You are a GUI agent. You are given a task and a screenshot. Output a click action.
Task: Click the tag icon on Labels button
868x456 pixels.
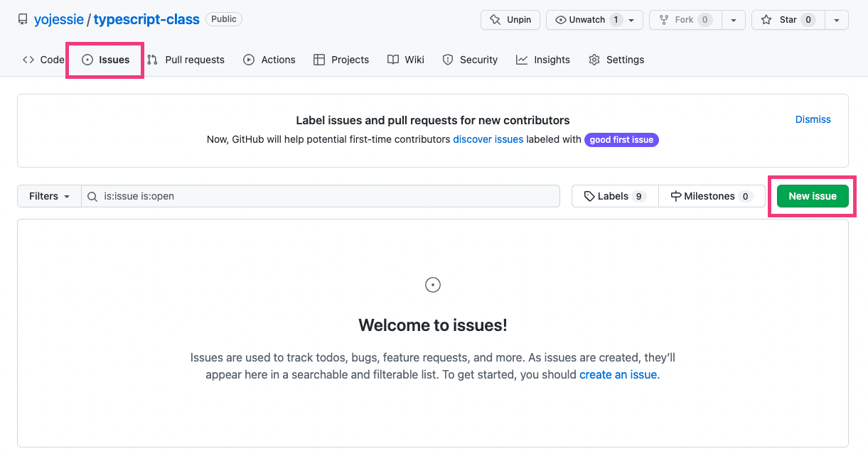coord(589,196)
